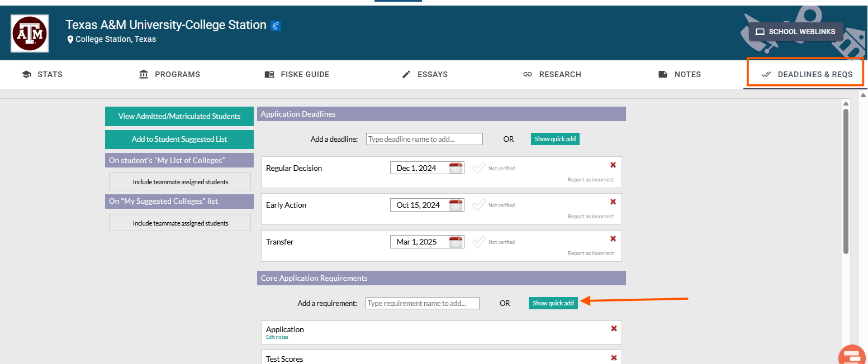
Task: Click the Texas A&M logo thumbnail
Action: pyautogui.click(x=30, y=33)
